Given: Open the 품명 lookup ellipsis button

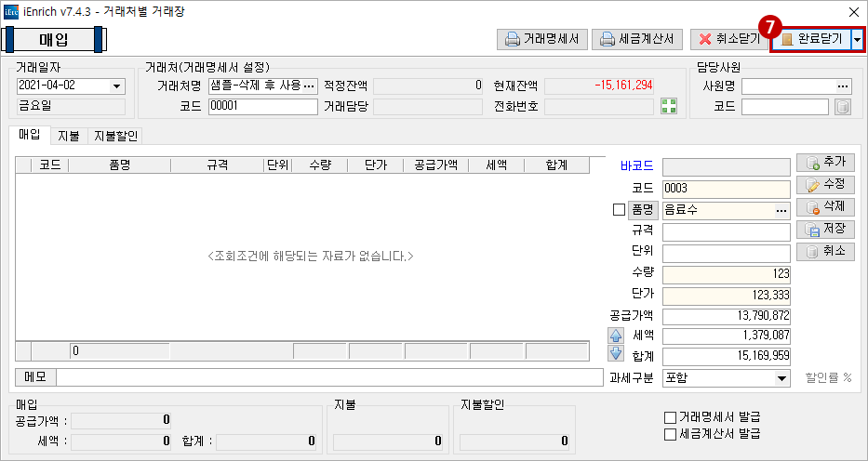Looking at the screenshot, I should (781, 210).
